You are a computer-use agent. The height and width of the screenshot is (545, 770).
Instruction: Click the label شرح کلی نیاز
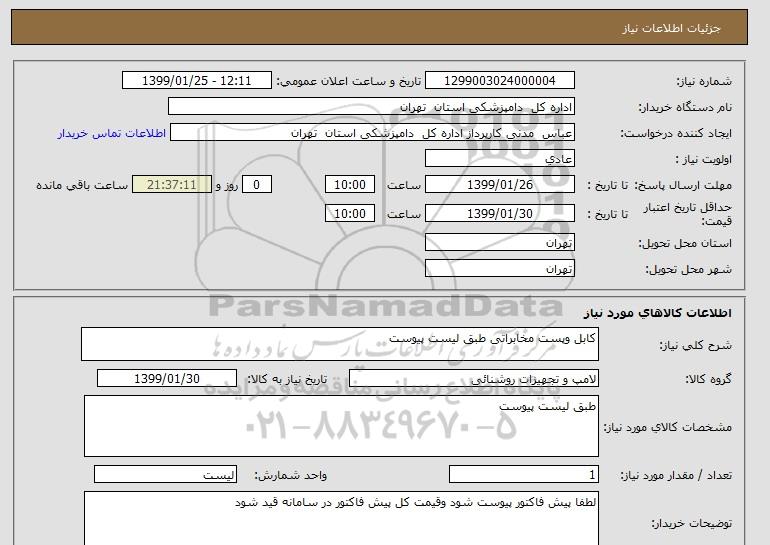[x=695, y=345]
